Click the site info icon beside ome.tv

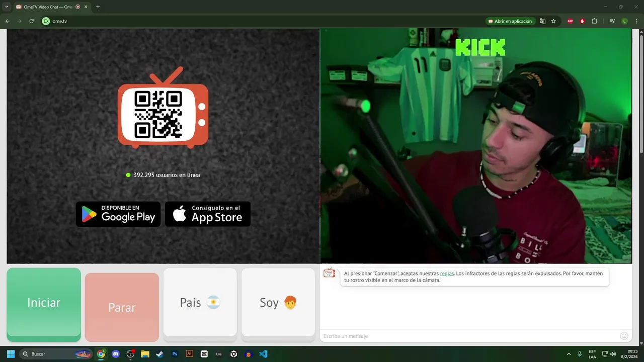pyautogui.click(x=46, y=21)
